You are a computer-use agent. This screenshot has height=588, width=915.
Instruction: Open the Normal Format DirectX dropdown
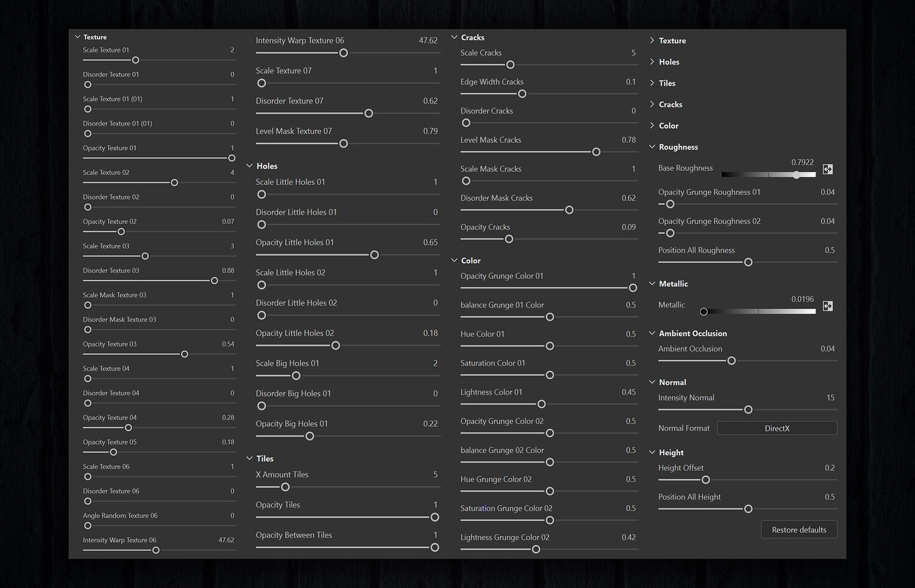point(777,428)
